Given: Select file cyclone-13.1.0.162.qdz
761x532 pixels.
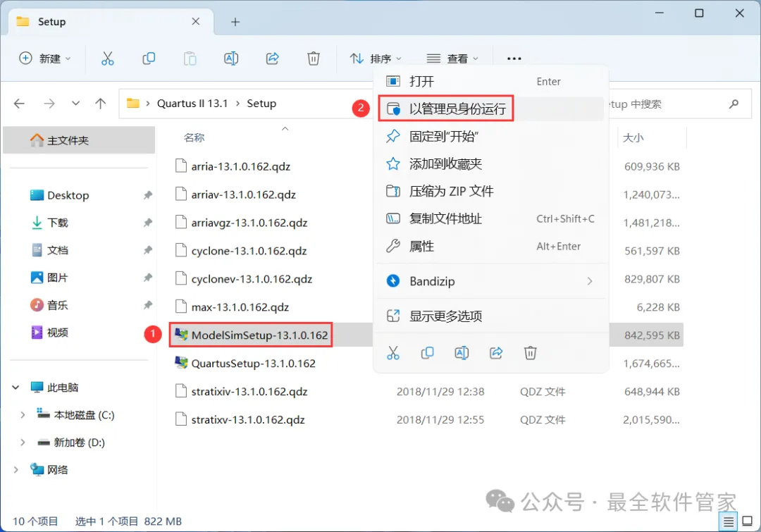Looking at the screenshot, I should 249,251.
